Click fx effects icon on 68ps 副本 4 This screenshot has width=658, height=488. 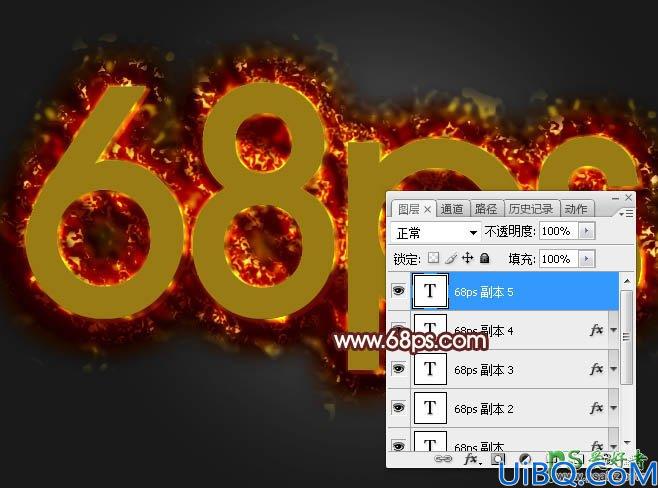[596, 330]
